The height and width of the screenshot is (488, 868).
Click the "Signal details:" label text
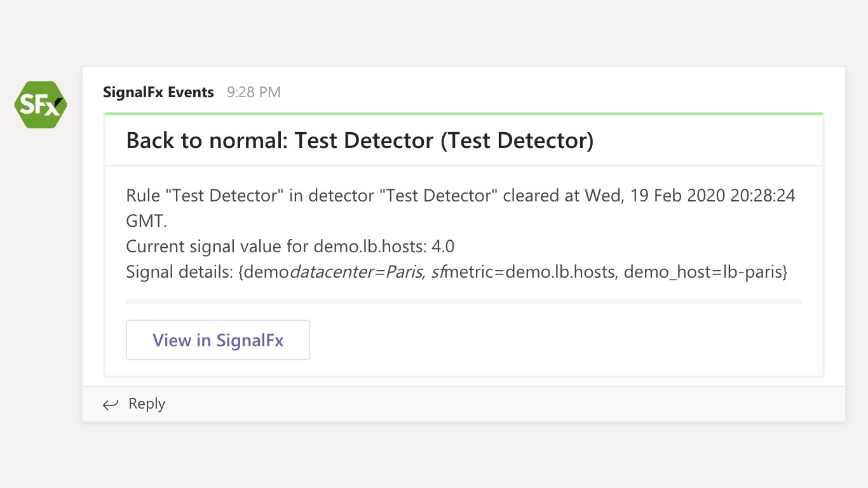(x=180, y=273)
